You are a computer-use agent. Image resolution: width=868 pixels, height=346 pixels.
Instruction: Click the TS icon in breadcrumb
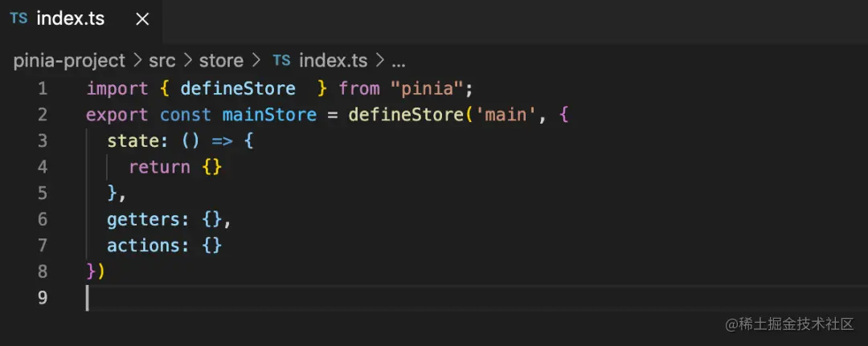[281, 59]
